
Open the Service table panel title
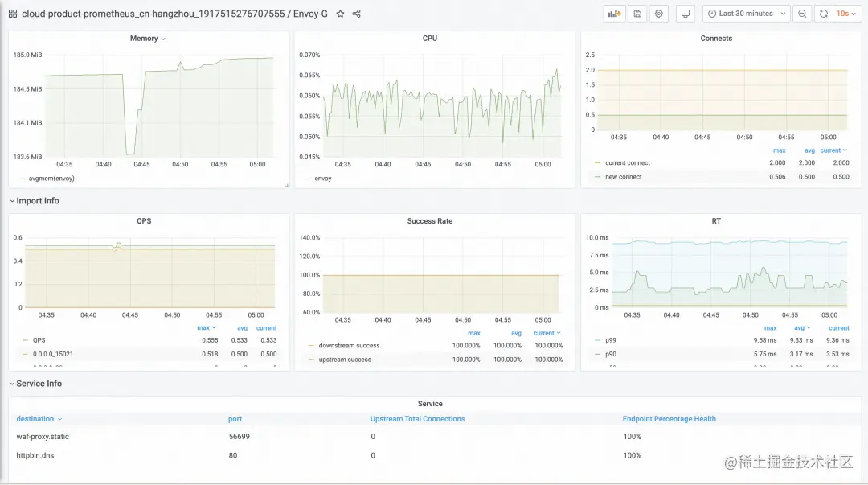pyautogui.click(x=429, y=404)
